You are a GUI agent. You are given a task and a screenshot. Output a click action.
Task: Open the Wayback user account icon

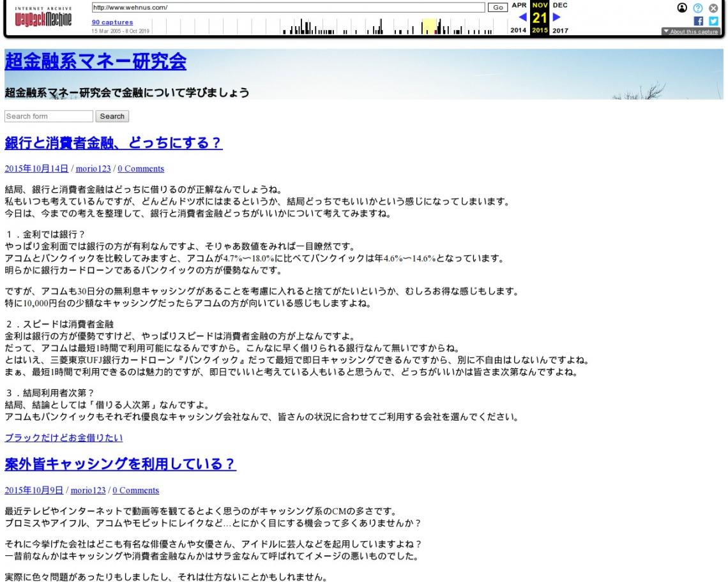682,8
